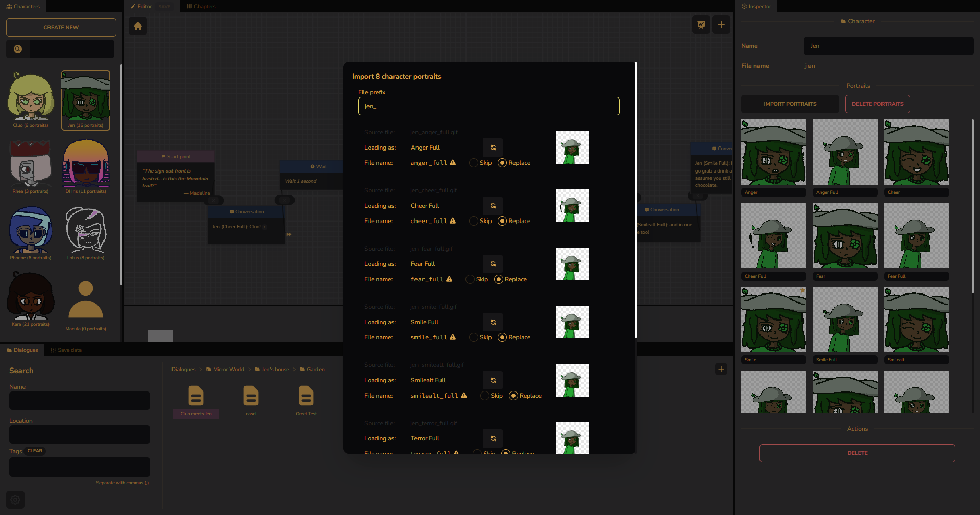The width and height of the screenshot is (980, 515).
Task: Click the character search magnifier icon
Action: coord(18,49)
